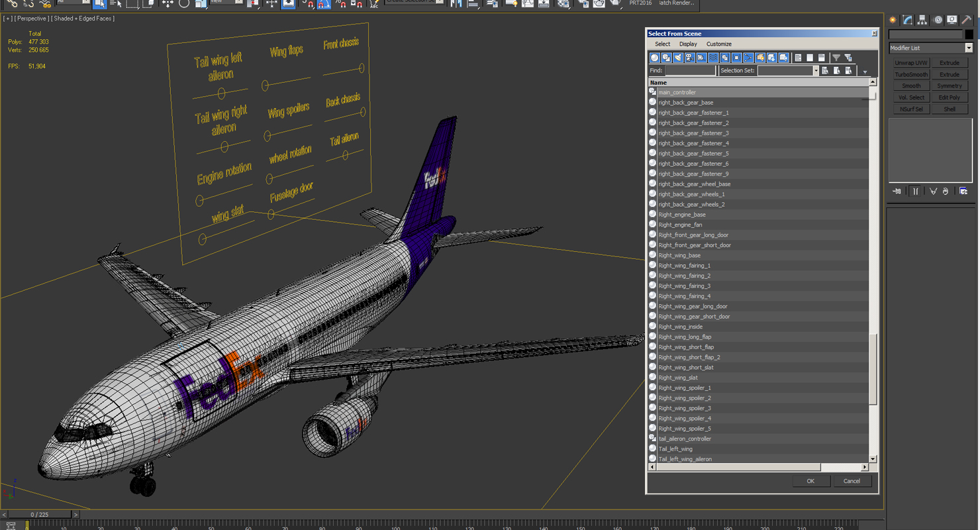This screenshot has height=530, width=980.
Task: Click the Select and Rotate tool
Action: coord(184,3)
